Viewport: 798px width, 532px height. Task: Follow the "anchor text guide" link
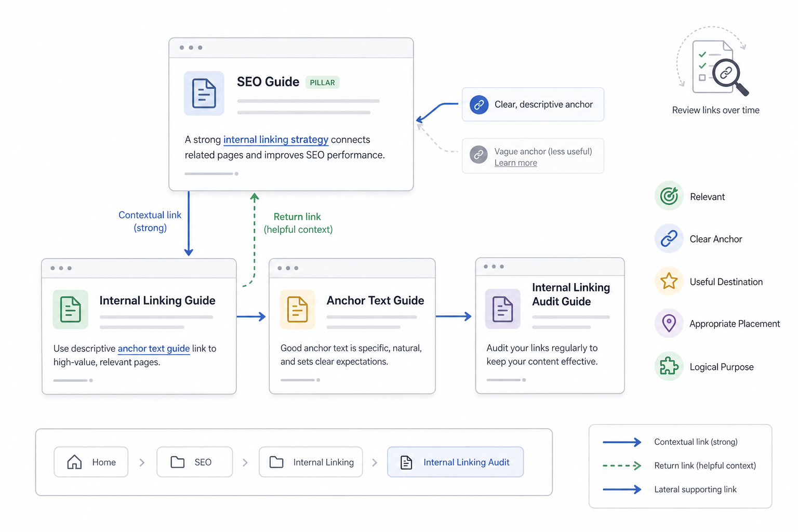point(154,349)
